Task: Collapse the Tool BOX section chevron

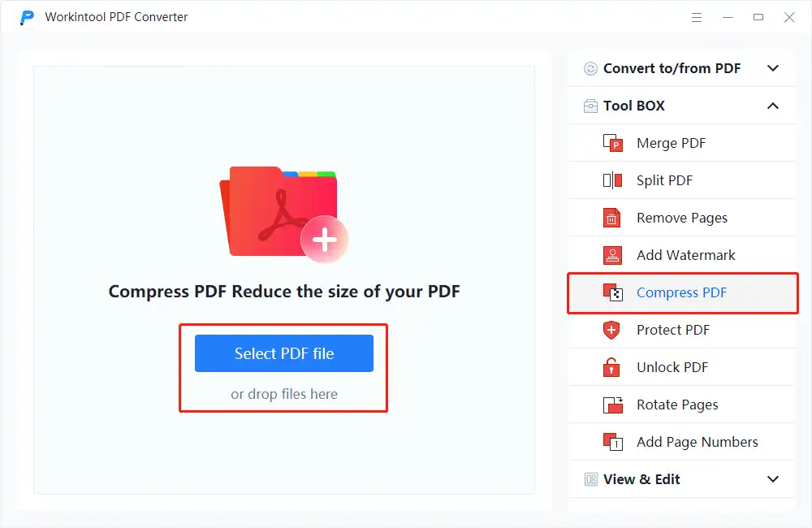Action: tap(773, 106)
